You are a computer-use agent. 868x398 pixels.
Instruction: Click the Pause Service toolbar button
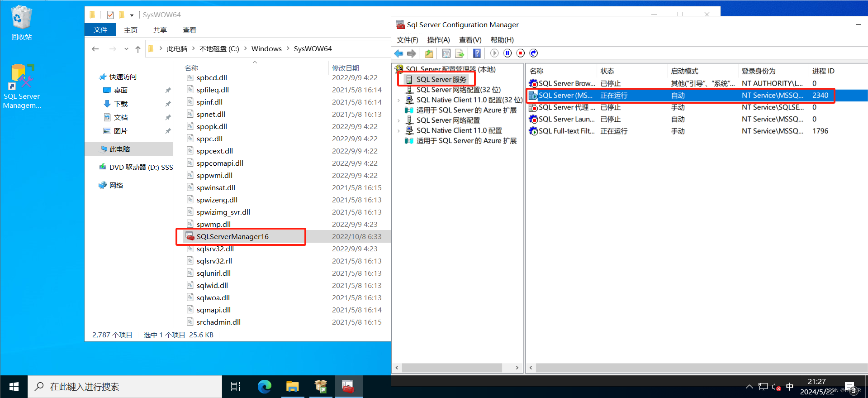pos(508,53)
